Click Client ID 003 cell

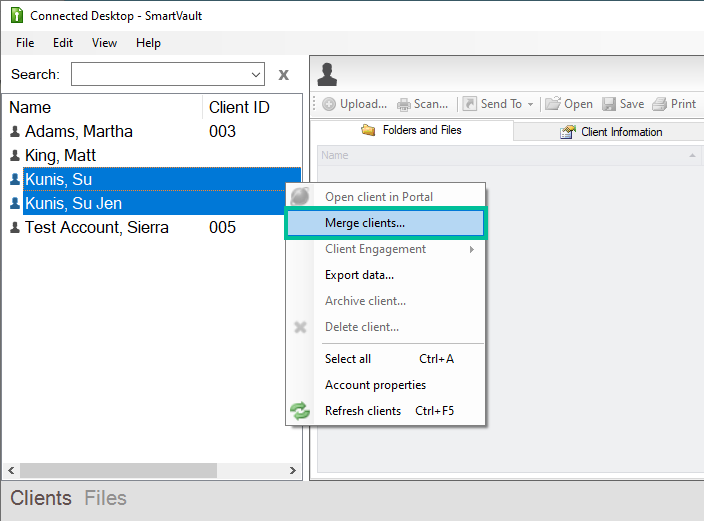coord(222,131)
